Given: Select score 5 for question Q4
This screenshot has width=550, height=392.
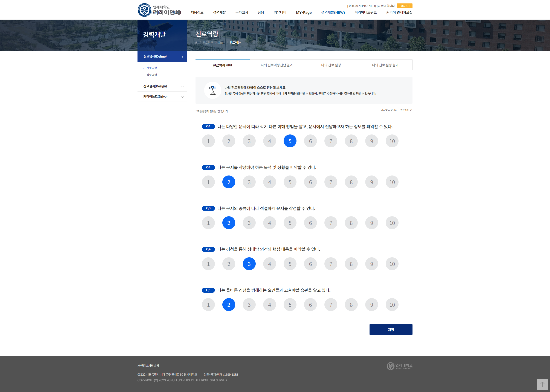Looking at the screenshot, I should pos(290,264).
